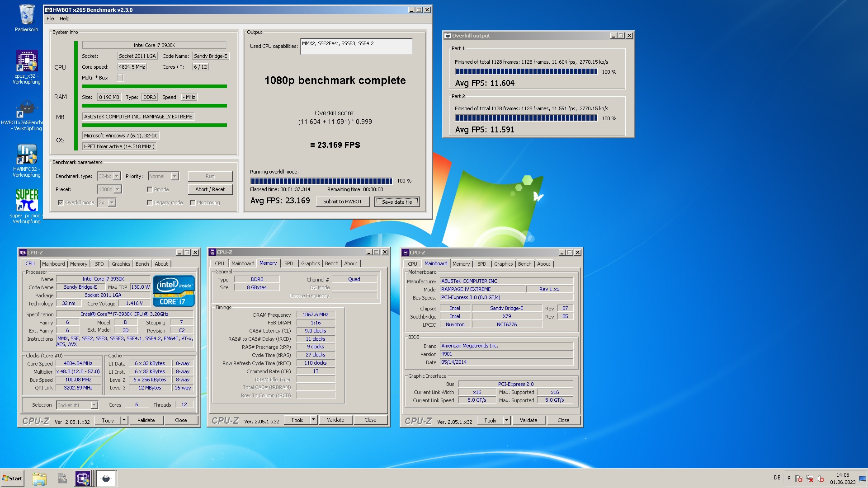868x488 pixels.
Task: Open the Benchmark type 32-bit dropdown
Action: pos(117,176)
